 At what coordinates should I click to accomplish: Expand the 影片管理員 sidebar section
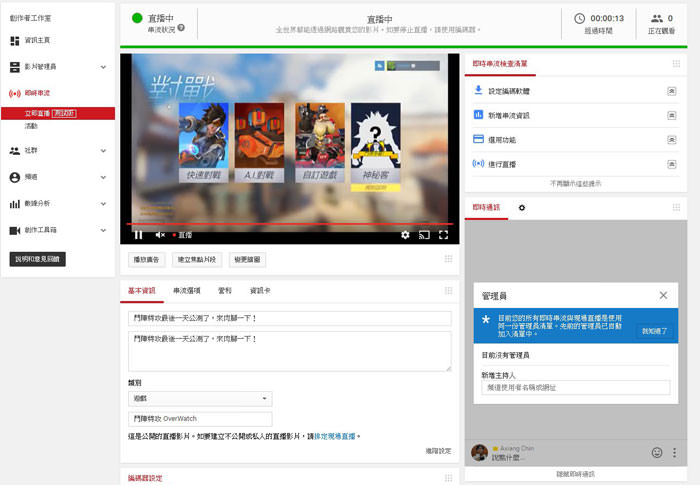103,67
